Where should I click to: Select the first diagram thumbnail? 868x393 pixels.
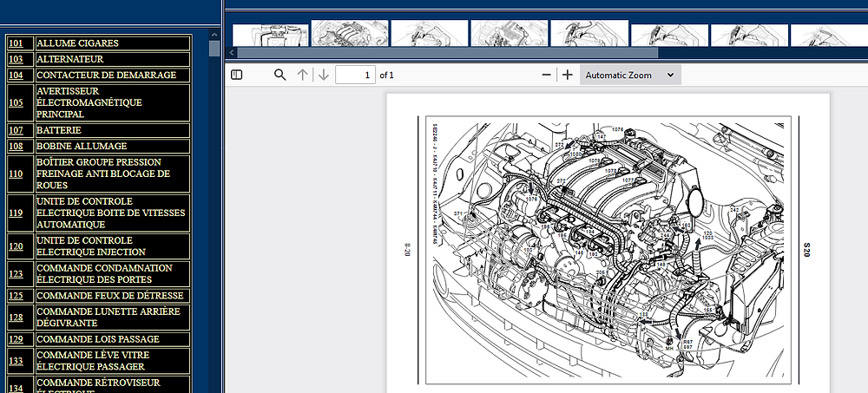pos(270,35)
